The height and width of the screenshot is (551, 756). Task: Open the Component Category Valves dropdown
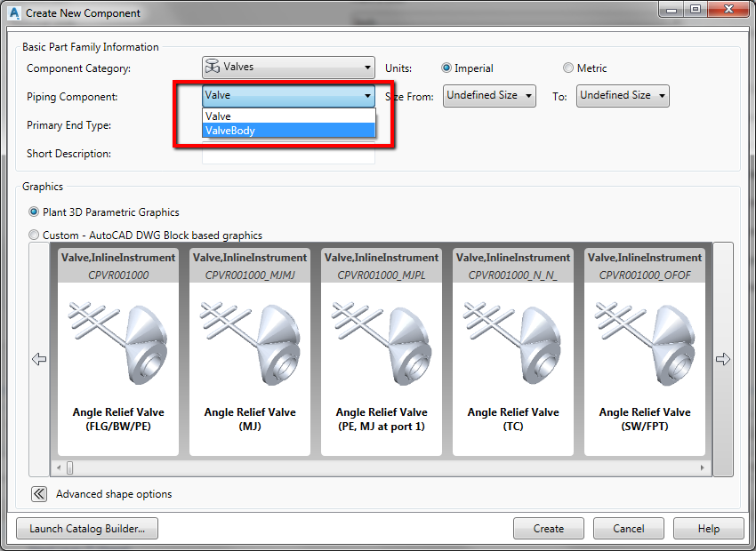[288, 68]
